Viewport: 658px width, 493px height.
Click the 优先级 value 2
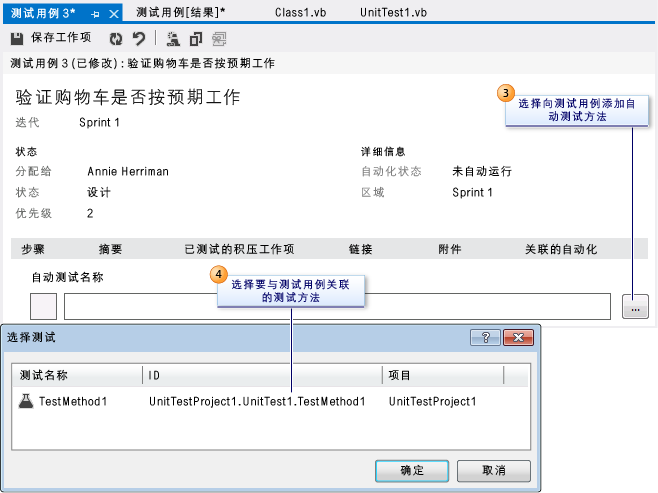[x=90, y=213]
